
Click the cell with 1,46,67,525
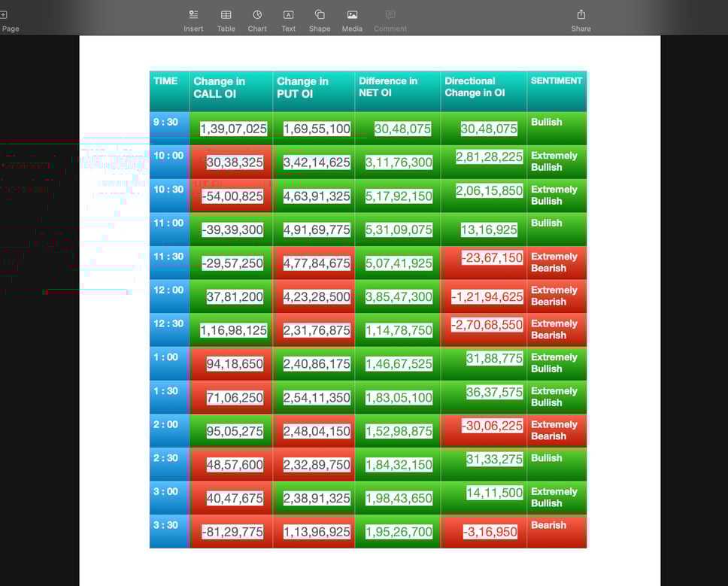(398, 363)
